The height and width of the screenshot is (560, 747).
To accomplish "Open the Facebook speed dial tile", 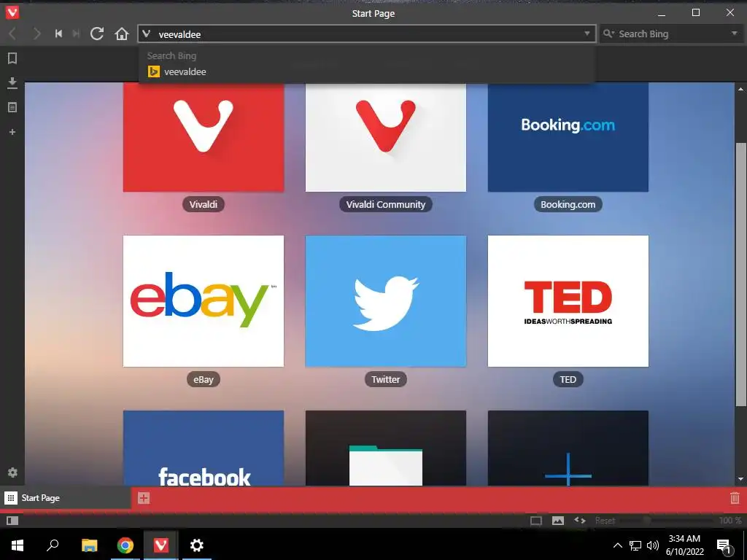I will point(204,448).
